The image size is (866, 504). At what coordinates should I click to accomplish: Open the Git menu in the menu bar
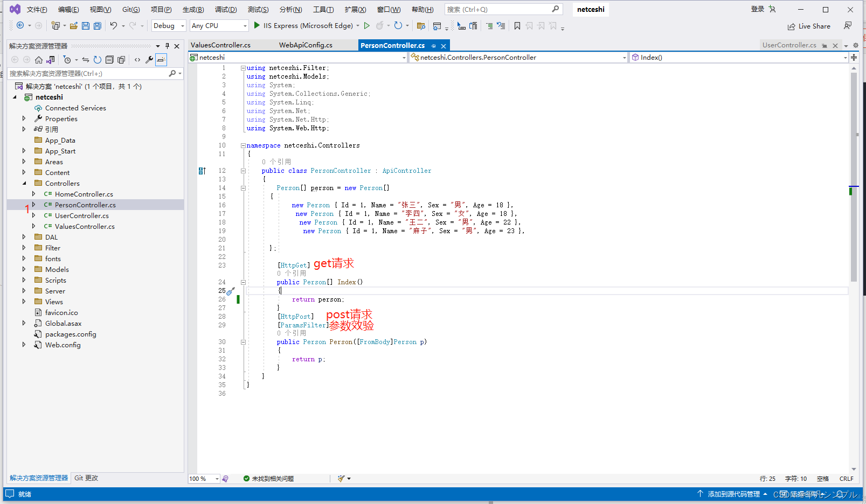tap(130, 9)
